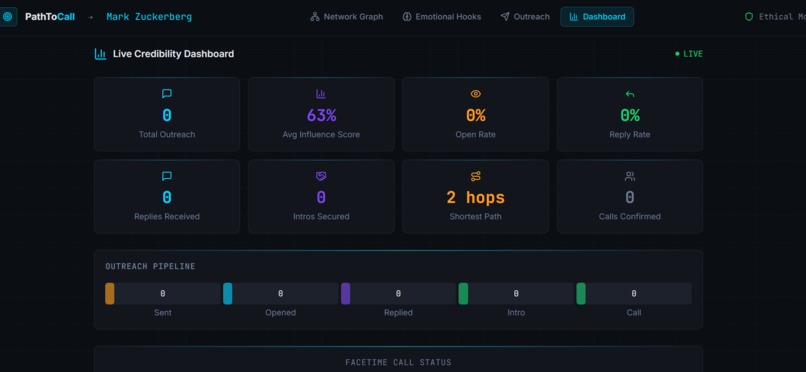Click the Shortest Path route icon

475,176
